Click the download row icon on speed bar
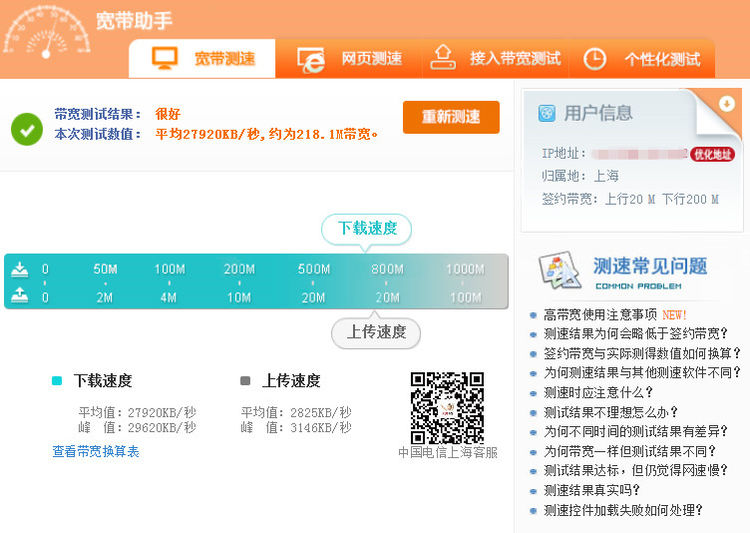 pyautogui.click(x=20, y=269)
